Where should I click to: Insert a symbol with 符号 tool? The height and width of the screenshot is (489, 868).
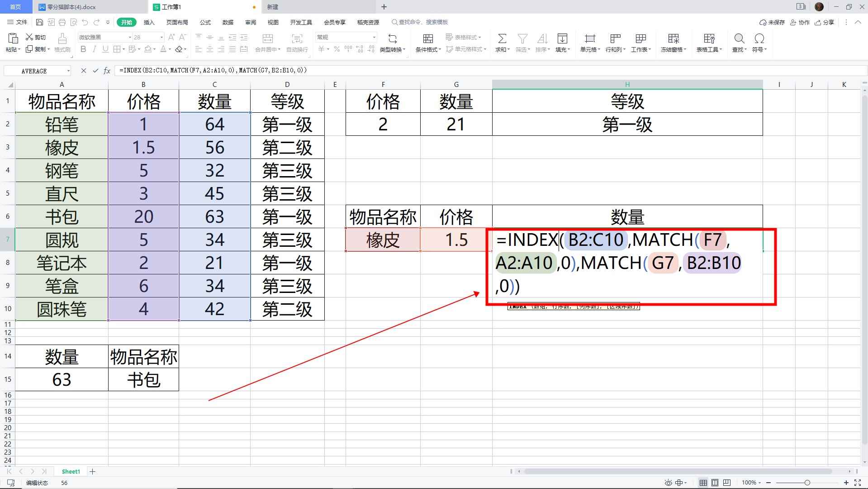click(x=759, y=43)
